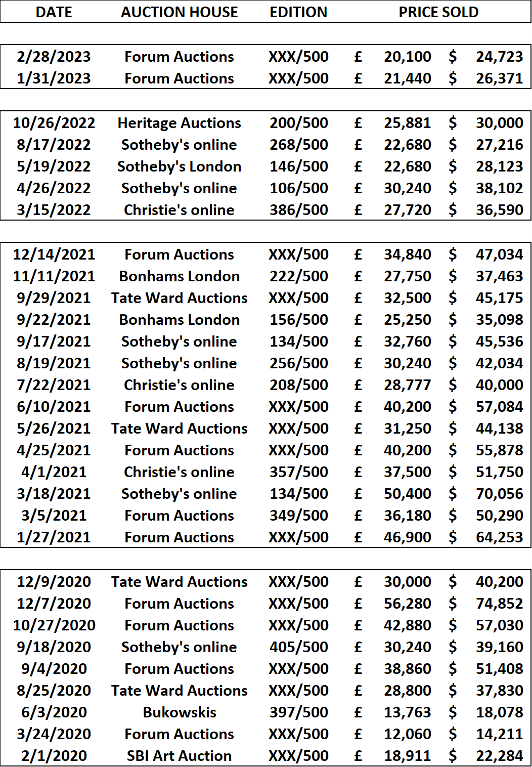
Task: Select the 357/500 edition cell
Action: [x=299, y=472]
